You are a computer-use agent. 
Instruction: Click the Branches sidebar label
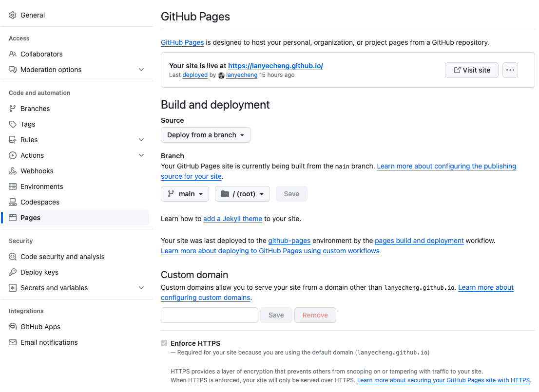35,109
